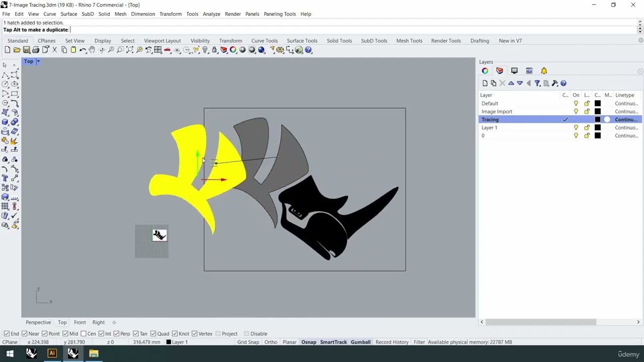The image size is (644, 362).
Task: Click the Default layer black color swatch
Action: (598, 104)
